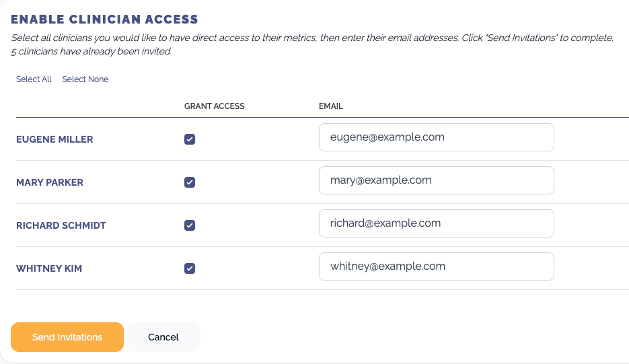Cancel the clinician access dialog
Image resolution: width=629 pixels, height=364 pixels.
pos(163,337)
